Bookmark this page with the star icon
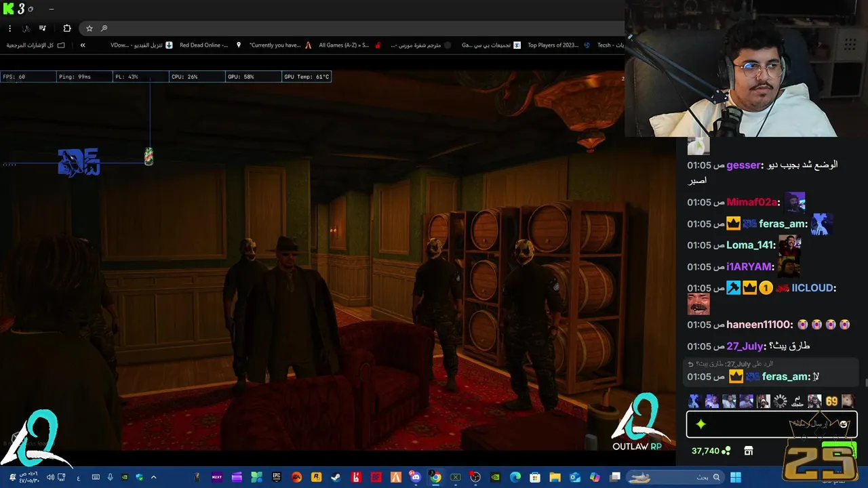The image size is (868, 488). (x=89, y=28)
